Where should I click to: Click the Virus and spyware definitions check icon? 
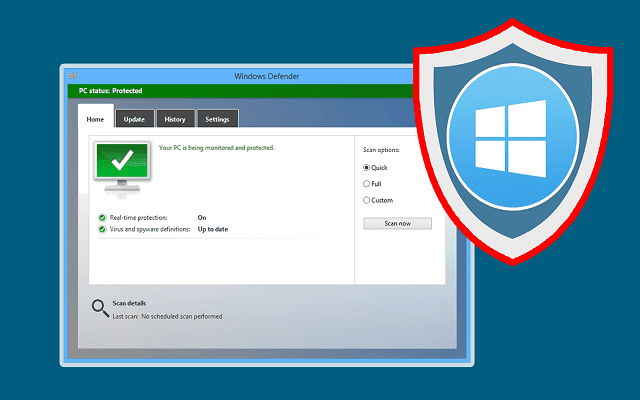[102, 229]
